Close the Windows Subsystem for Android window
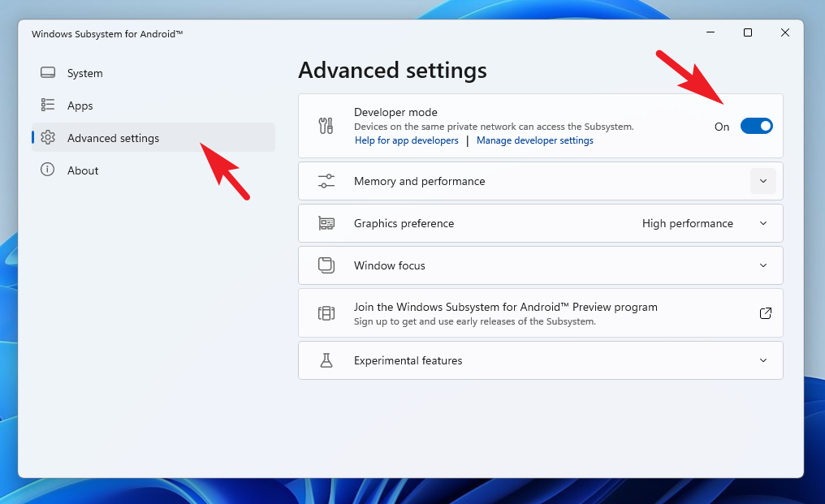The image size is (825, 504). tap(785, 32)
